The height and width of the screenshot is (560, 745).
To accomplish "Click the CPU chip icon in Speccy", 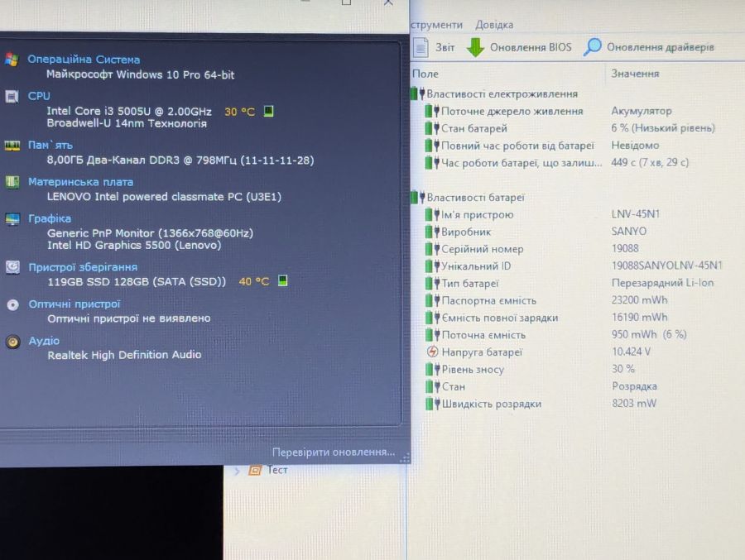I will [12, 97].
